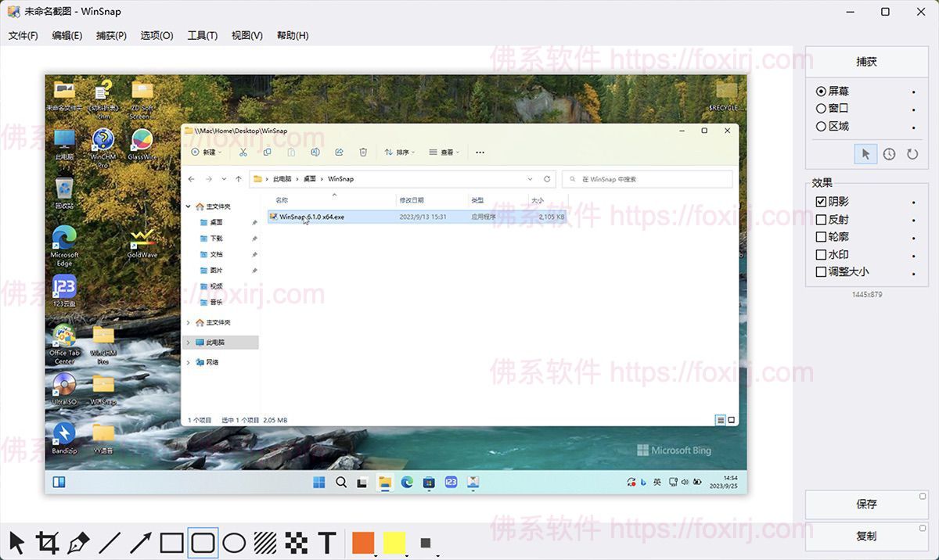Click the repeat last capture icon
This screenshot has height=560, width=939.
912,154
